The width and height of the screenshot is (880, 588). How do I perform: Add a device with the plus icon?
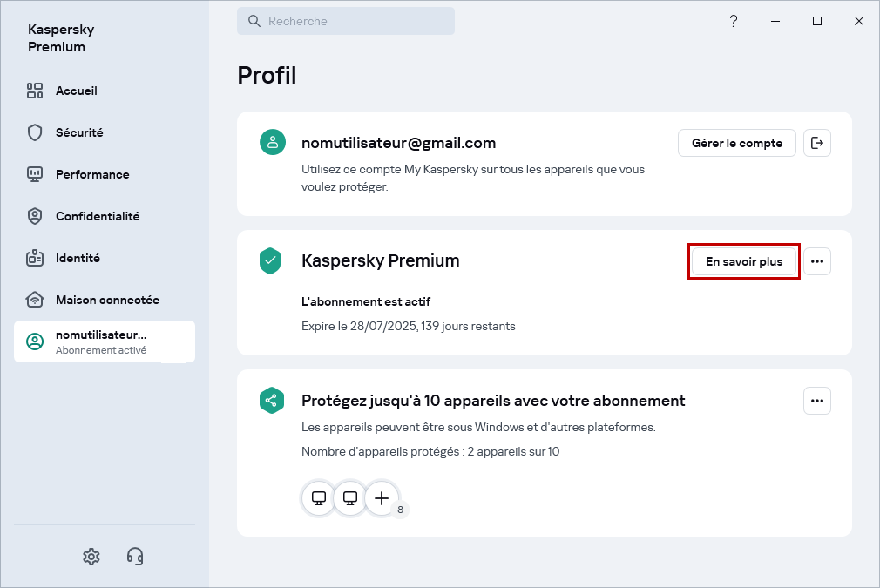click(382, 498)
